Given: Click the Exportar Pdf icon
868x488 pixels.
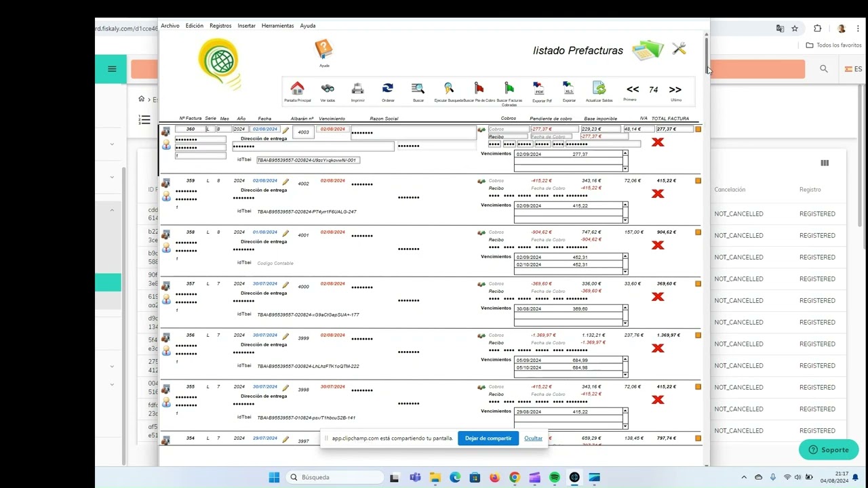Looking at the screenshot, I should [539, 89].
